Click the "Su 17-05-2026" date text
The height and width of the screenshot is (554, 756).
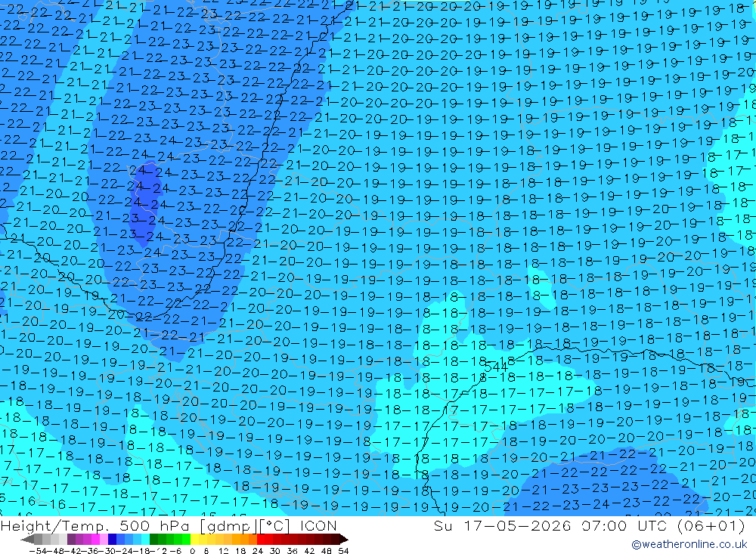click(502, 525)
